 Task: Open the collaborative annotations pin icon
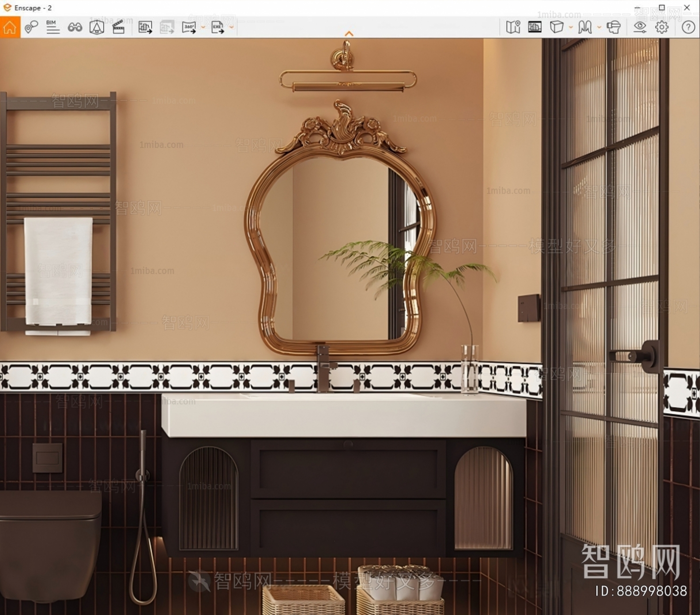click(31, 27)
